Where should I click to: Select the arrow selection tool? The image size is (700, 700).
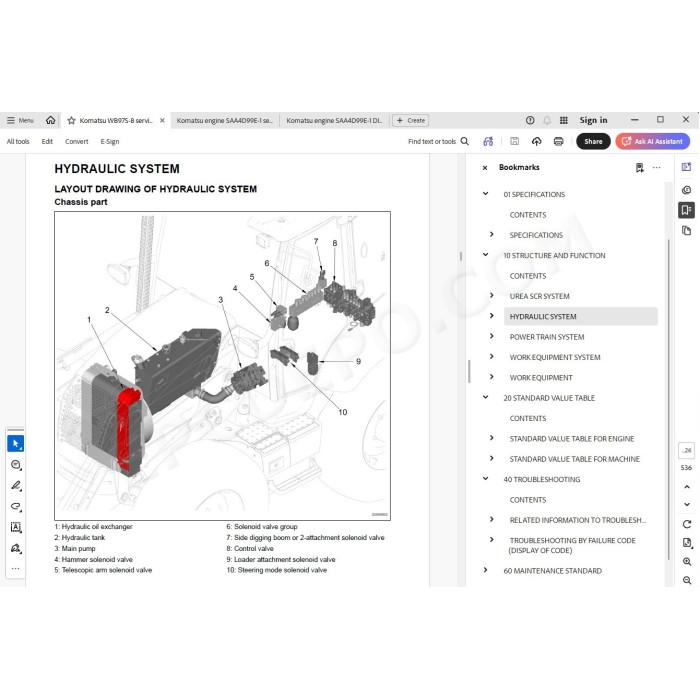point(16,444)
